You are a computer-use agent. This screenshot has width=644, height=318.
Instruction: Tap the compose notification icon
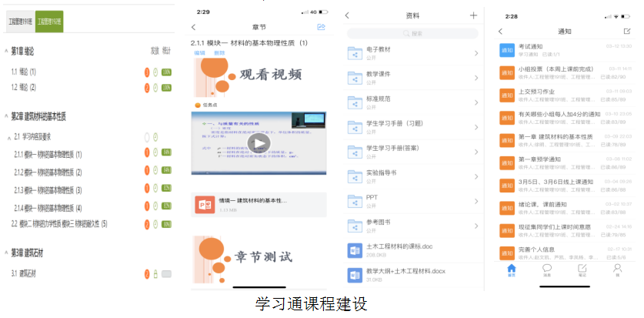point(626,32)
